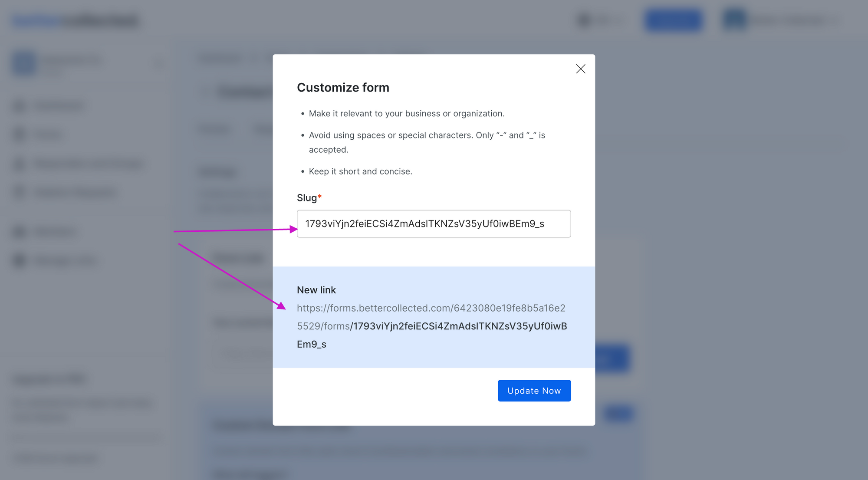The image size is (868, 480).
Task: Open the profile dropdown in the top-right corner
Action: click(781, 20)
